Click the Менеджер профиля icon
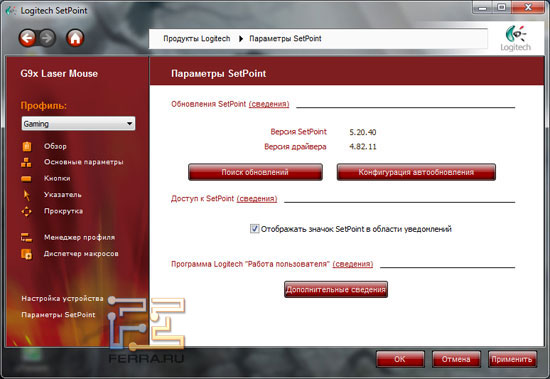 pos(26,238)
